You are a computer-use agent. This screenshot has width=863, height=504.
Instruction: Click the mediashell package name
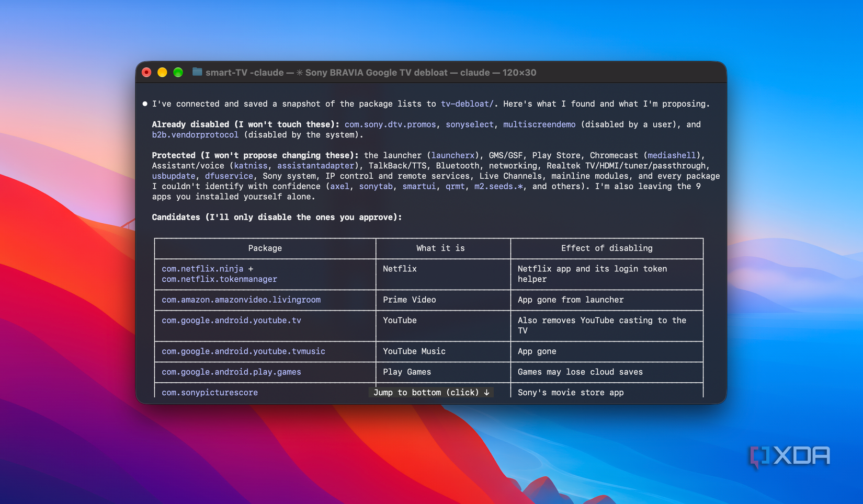[672, 155]
